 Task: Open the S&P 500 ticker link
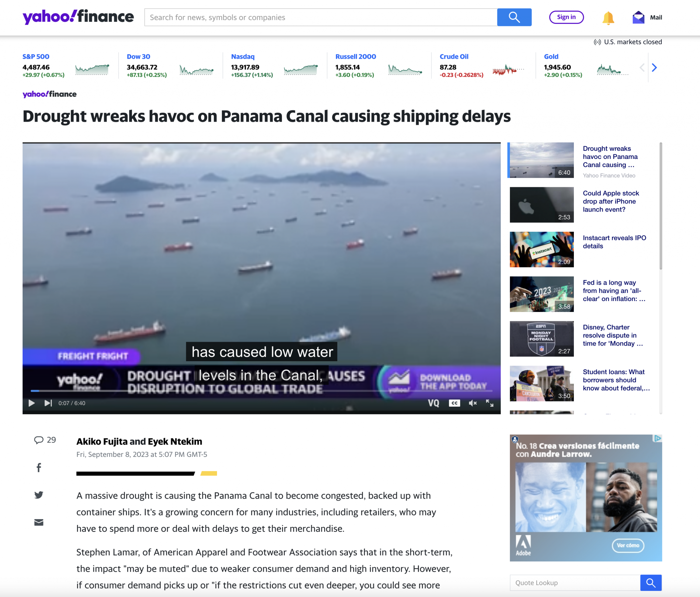tap(36, 56)
